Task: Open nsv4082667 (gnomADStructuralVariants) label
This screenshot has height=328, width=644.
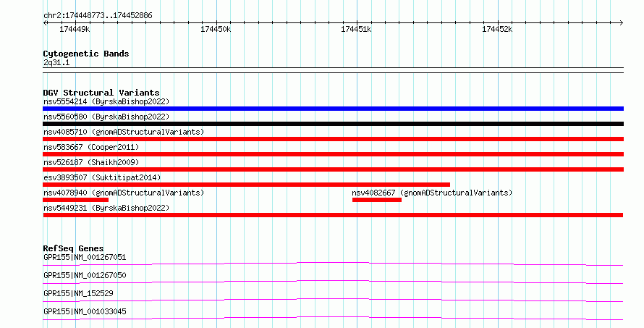Action: point(432,193)
